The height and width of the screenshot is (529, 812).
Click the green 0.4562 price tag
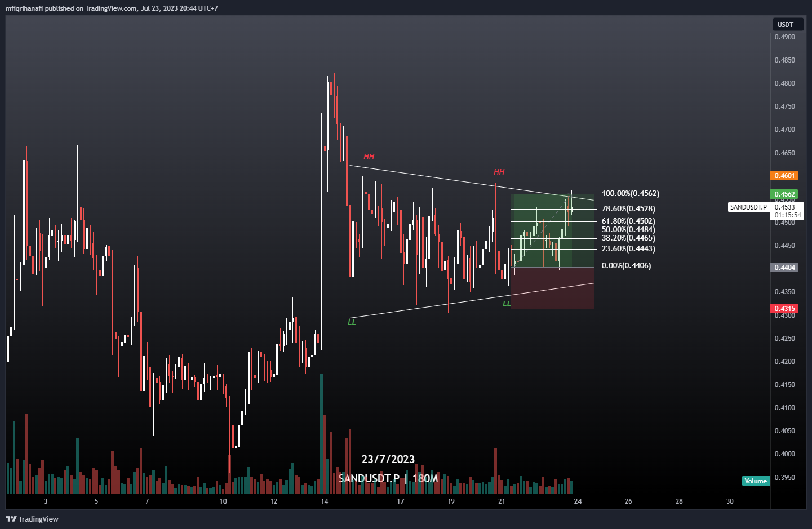[x=784, y=194]
